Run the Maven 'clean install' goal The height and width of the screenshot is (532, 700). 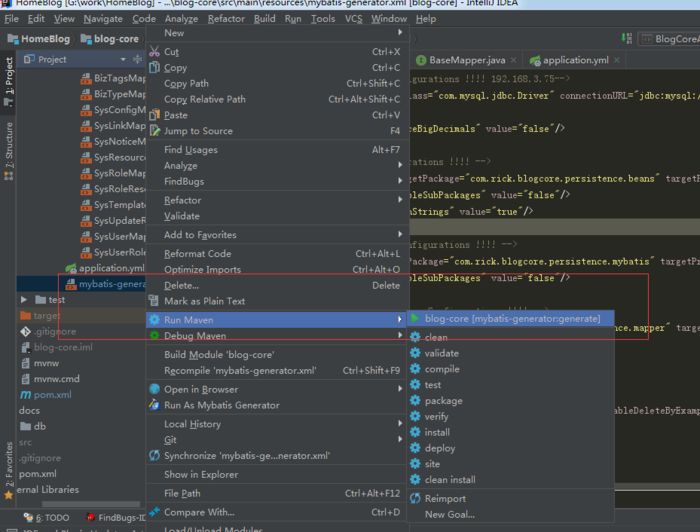click(449, 480)
